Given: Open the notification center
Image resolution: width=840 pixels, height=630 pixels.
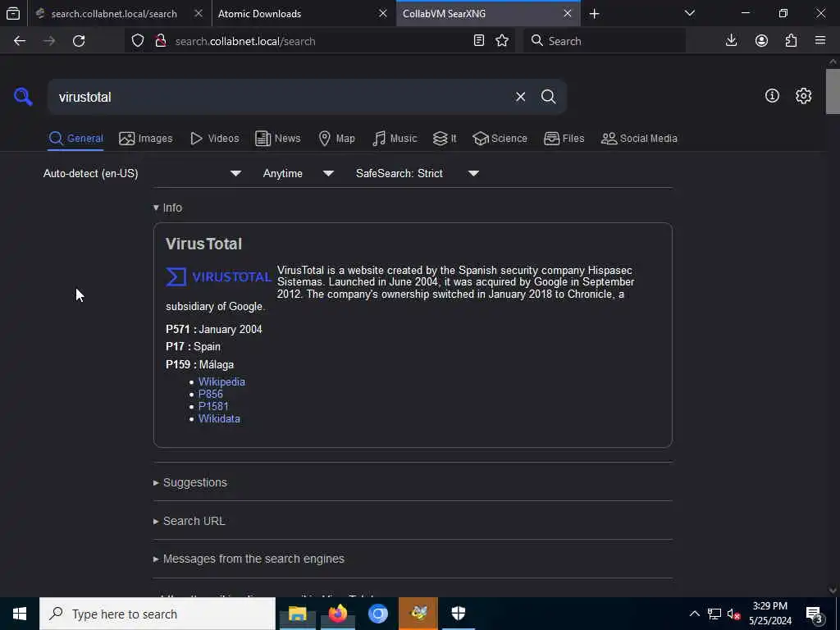Looking at the screenshot, I should pyautogui.click(x=815, y=614).
